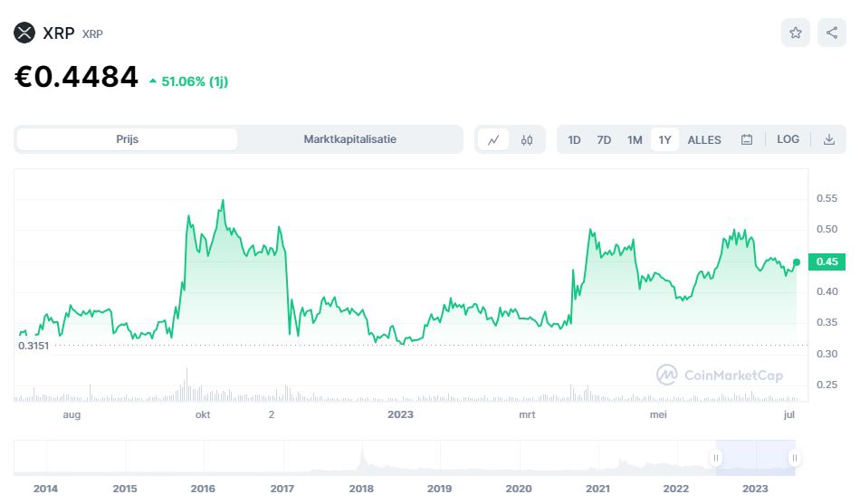Click the right range slider handle
This screenshot has width=860, height=504.
(794, 458)
